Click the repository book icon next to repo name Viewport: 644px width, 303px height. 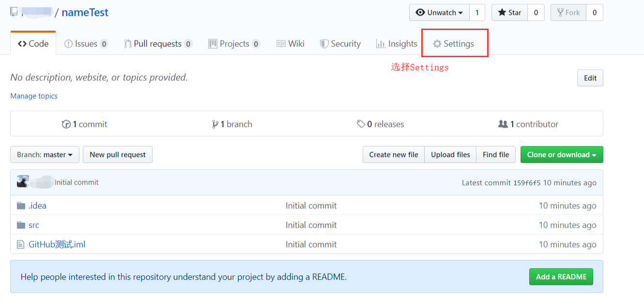tap(14, 12)
